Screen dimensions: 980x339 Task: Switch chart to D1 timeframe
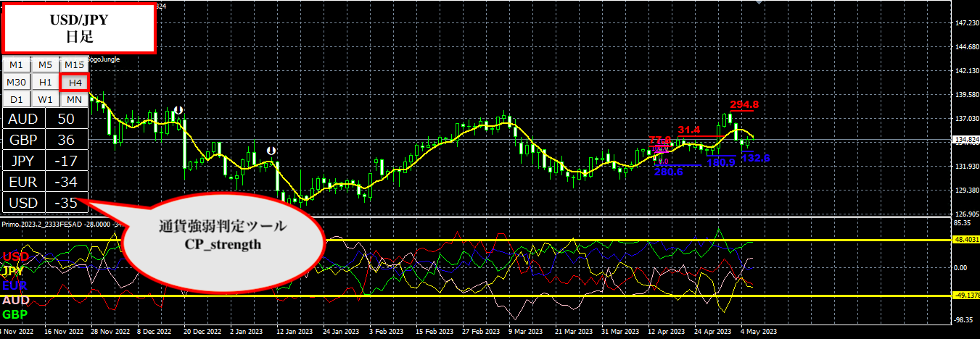click(x=16, y=99)
